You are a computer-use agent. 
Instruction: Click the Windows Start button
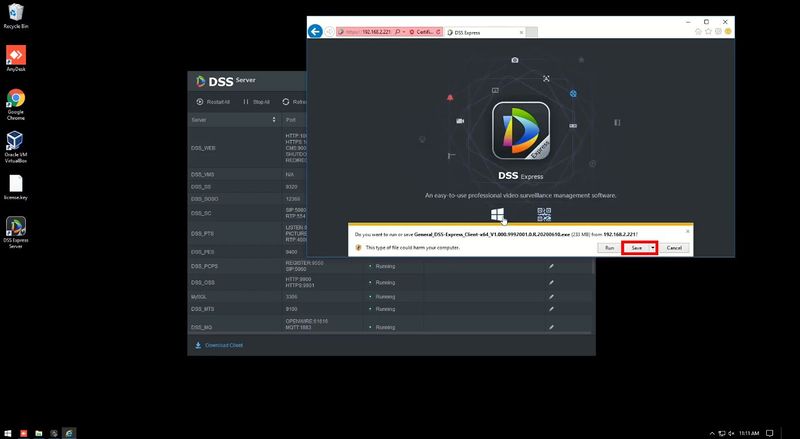click(8, 433)
